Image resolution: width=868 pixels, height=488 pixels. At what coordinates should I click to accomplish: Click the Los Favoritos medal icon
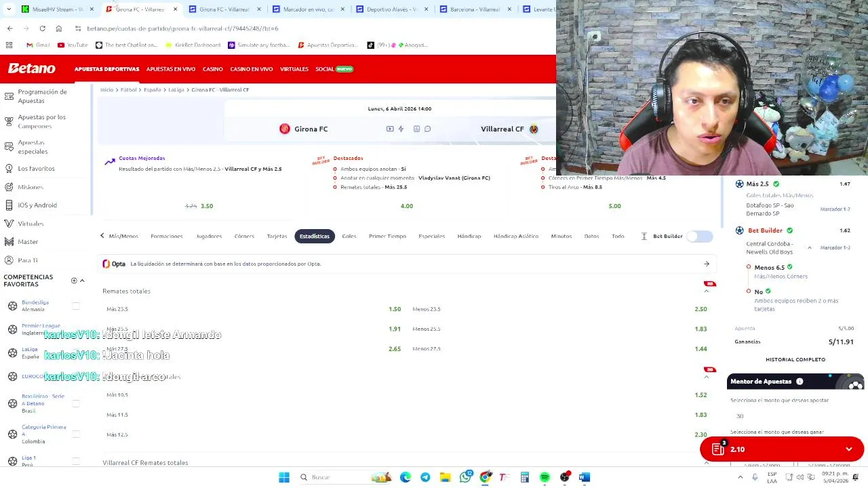coord(9,168)
